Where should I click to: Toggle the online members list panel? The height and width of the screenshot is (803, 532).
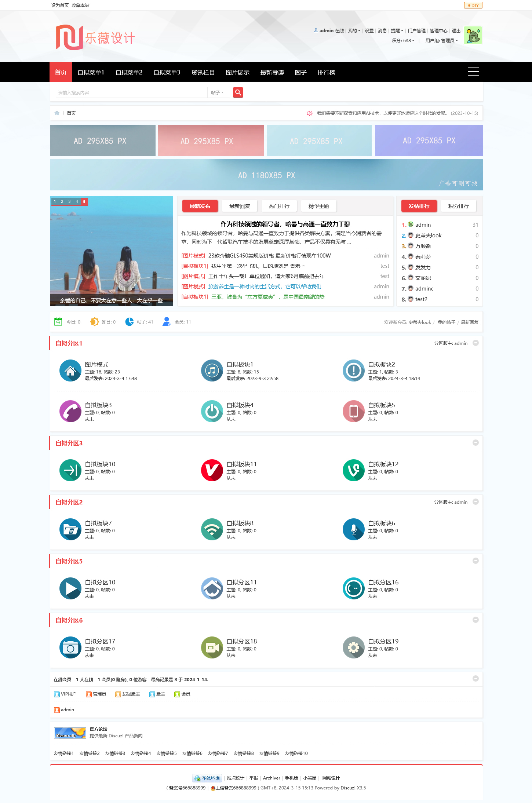pyautogui.click(x=475, y=679)
